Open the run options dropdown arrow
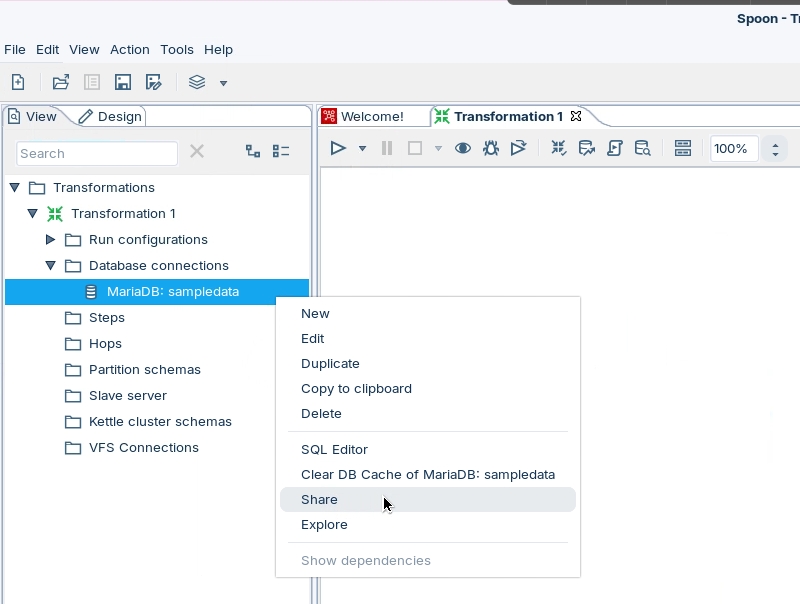 pos(362,148)
